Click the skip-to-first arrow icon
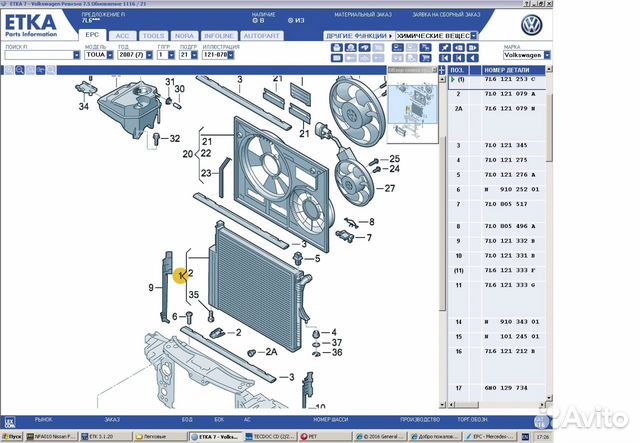640x443 pixels. click(445, 58)
